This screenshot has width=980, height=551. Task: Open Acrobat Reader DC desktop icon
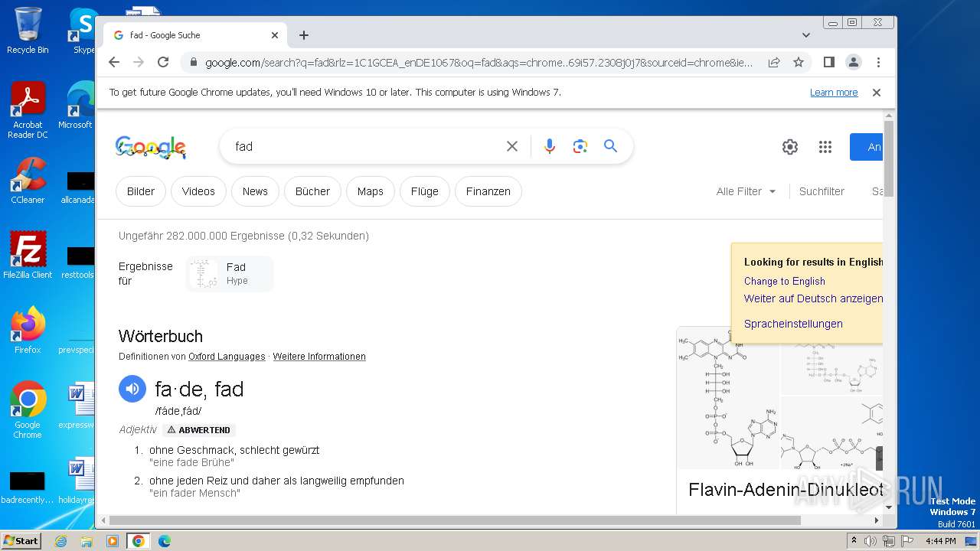click(28, 111)
